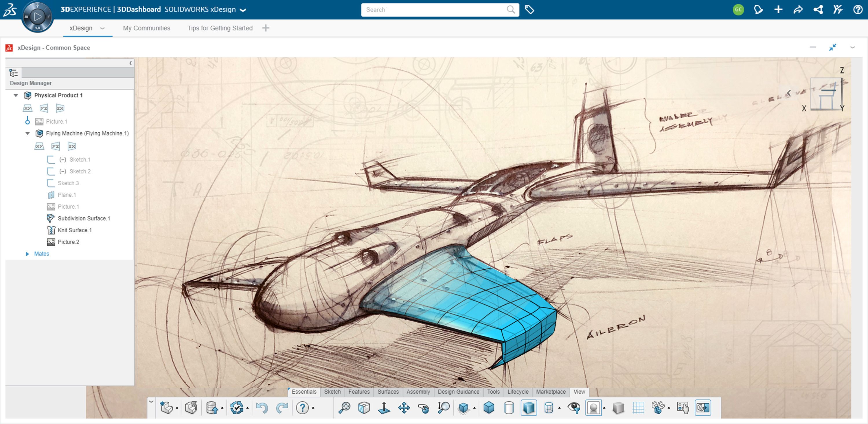This screenshot has width=868, height=424.
Task: Click the share arrow icon in the top bar
Action: [798, 10]
